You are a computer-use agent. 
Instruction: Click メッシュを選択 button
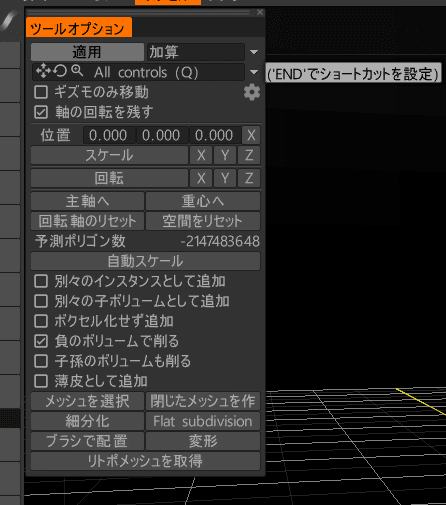pos(87,401)
